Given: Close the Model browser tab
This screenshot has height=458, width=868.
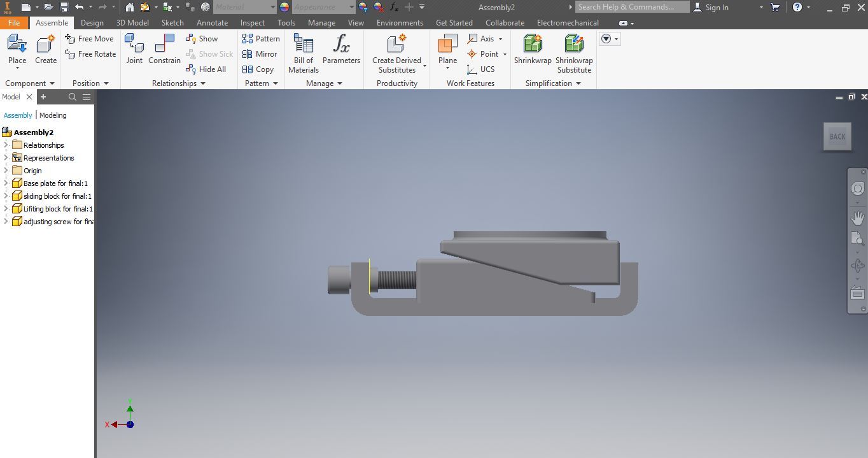Looking at the screenshot, I should [29, 97].
